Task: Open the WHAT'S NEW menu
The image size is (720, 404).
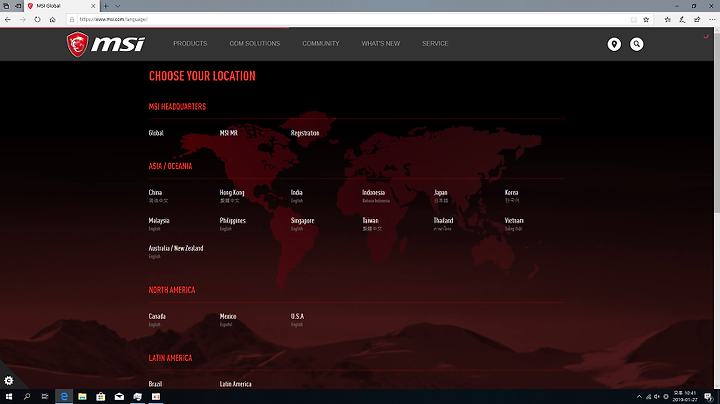Action: (x=381, y=44)
